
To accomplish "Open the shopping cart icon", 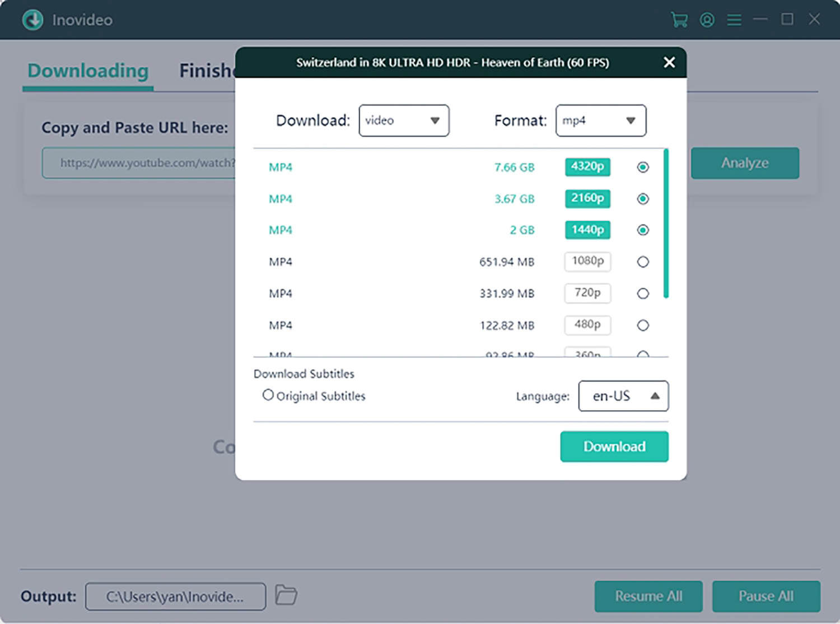I will [x=679, y=20].
